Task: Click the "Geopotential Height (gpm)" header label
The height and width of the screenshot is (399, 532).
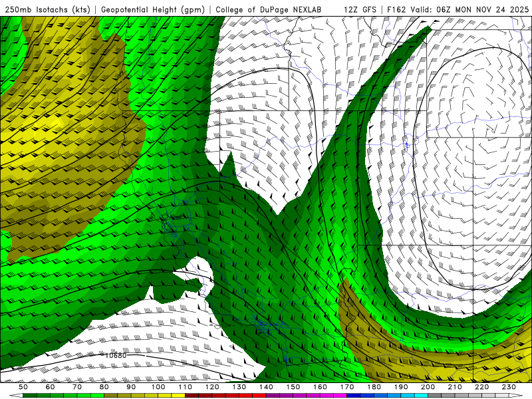Action: pyautogui.click(x=153, y=9)
